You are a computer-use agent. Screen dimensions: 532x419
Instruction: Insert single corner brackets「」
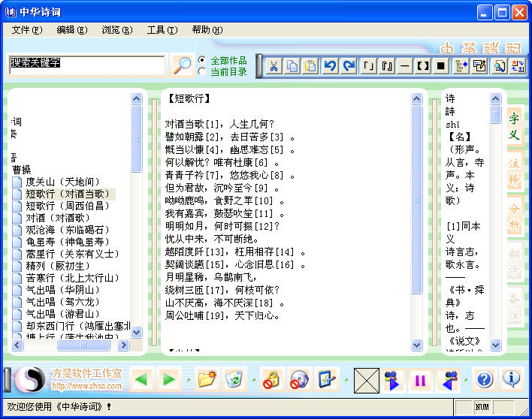click(x=368, y=66)
